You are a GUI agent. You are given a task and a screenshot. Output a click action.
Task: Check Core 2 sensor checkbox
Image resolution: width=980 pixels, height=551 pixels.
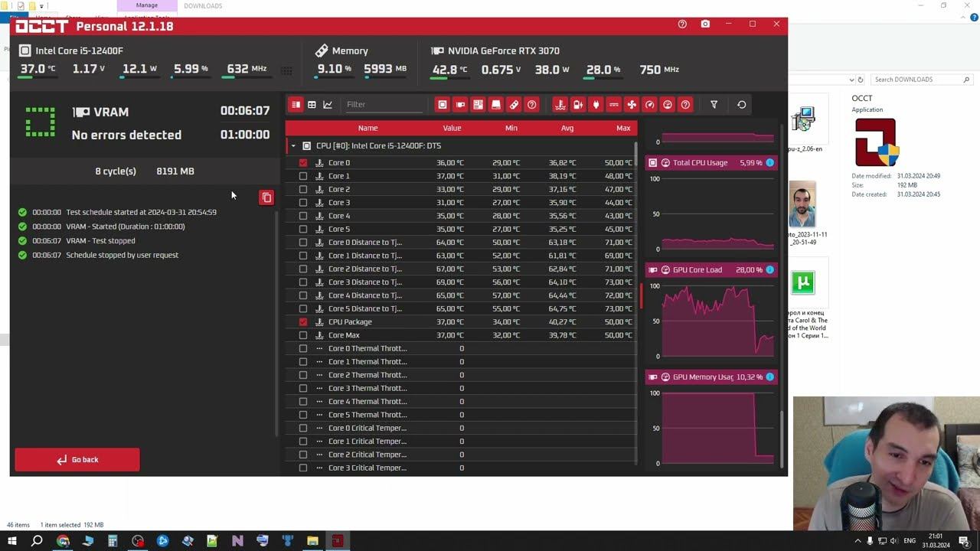pos(303,189)
